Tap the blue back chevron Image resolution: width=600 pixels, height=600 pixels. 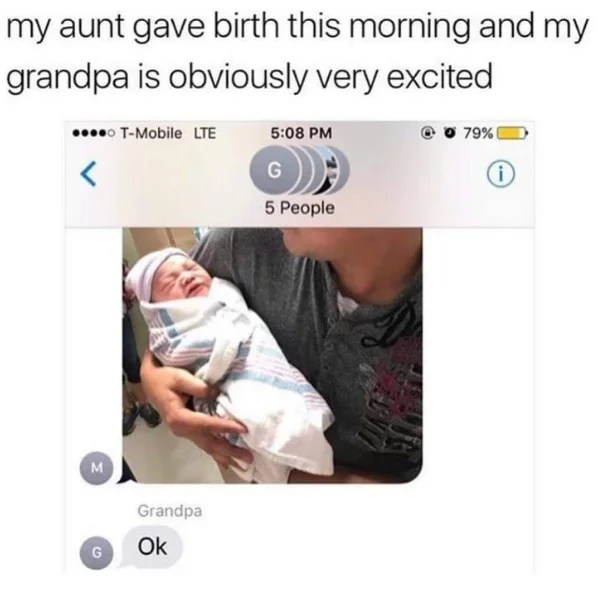88,174
